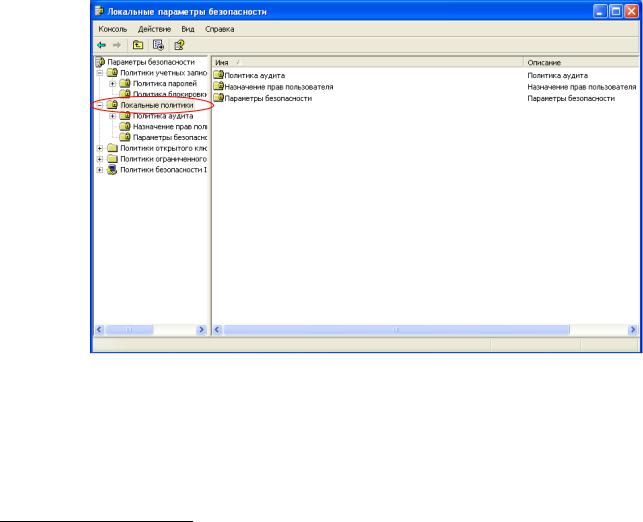Sort list by Описание column header
The image size is (643, 522).
point(581,62)
